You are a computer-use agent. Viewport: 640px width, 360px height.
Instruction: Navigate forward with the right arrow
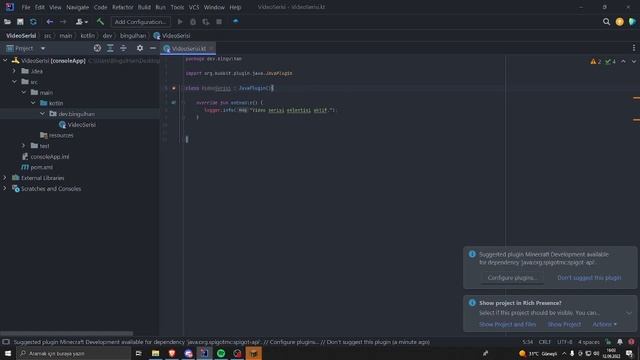(x=63, y=22)
